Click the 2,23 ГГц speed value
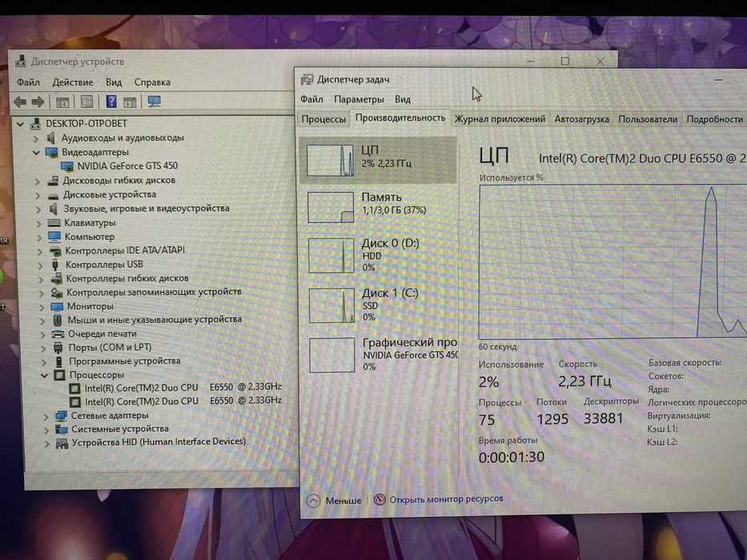747x560 pixels. pyautogui.click(x=584, y=381)
